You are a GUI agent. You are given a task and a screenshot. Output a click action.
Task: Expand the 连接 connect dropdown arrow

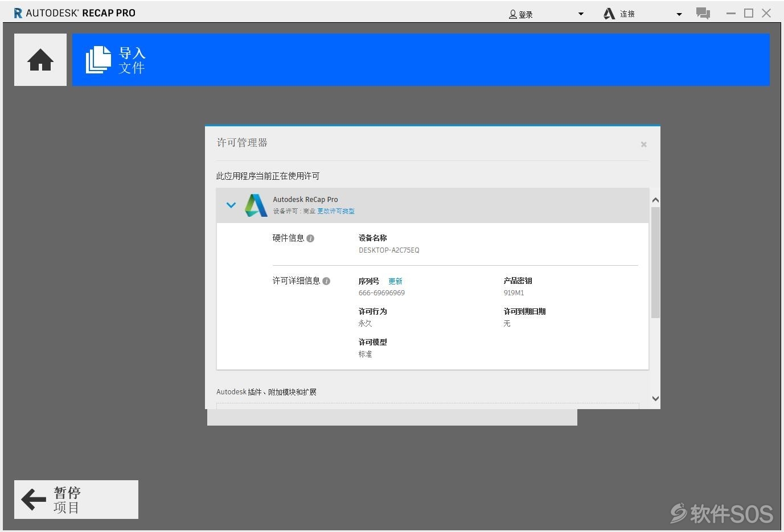[679, 14]
